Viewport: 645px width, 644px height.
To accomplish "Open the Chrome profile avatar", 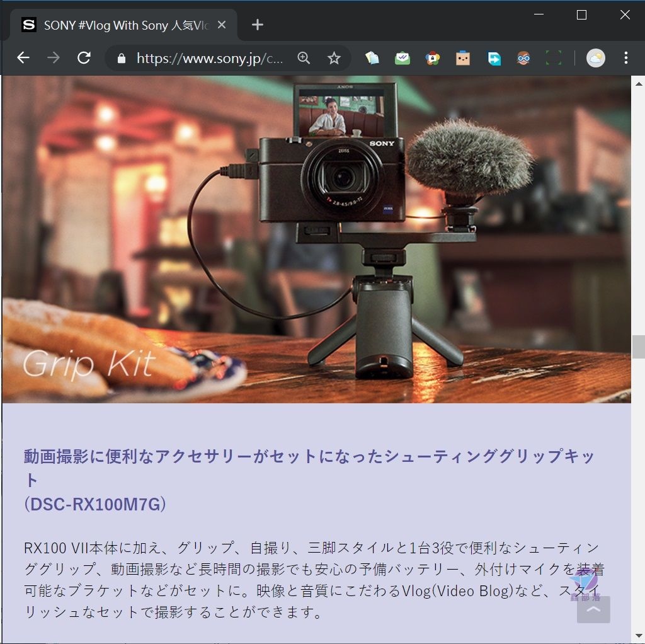I will point(596,58).
